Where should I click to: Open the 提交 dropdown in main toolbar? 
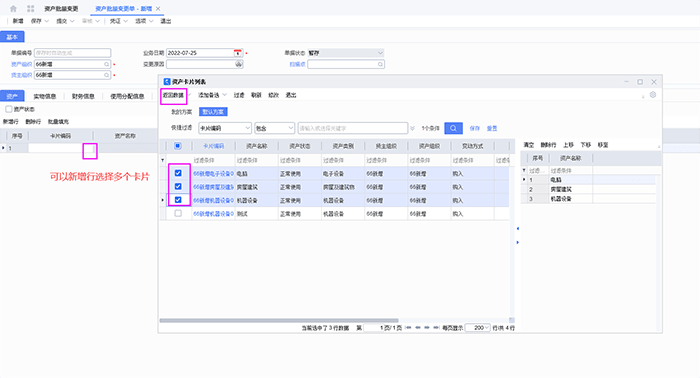click(x=71, y=21)
